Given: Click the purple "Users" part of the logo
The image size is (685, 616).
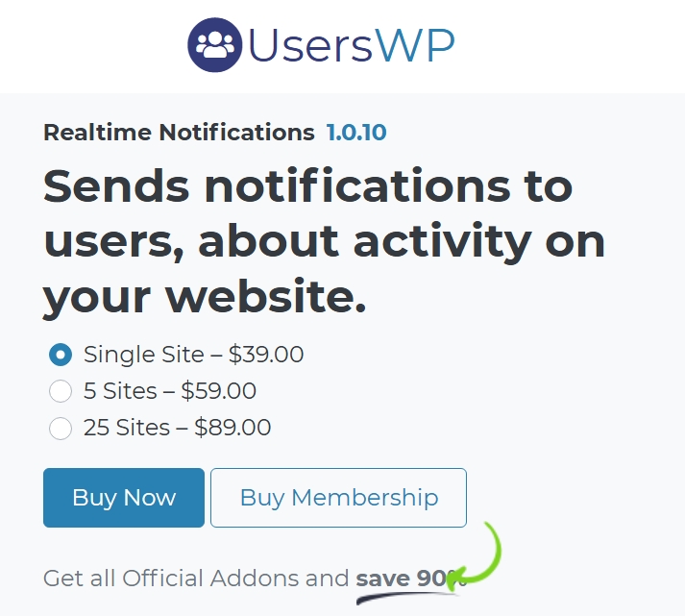Looking at the screenshot, I should (x=310, y=45).
